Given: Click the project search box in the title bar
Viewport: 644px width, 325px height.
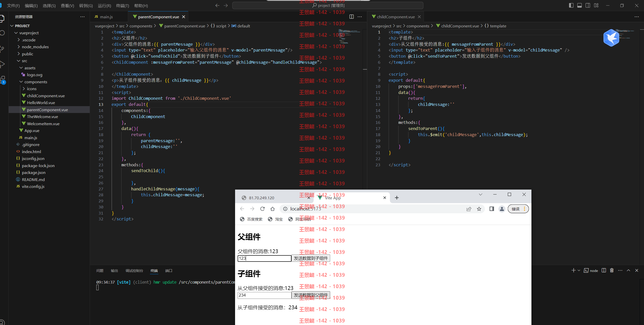Looking at the screenshot, I should click(328, 5).
